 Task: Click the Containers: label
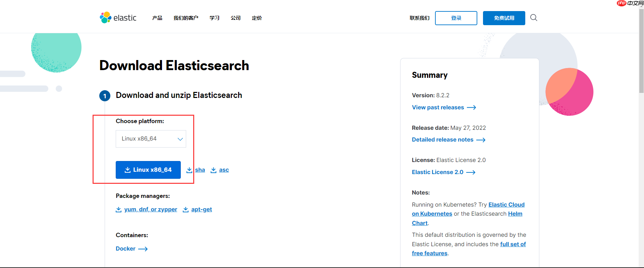(x=132, y=235)
